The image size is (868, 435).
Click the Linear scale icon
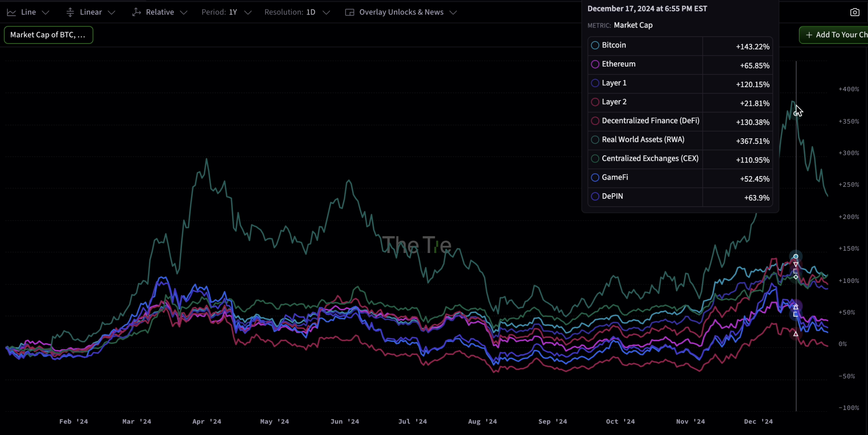pos(70,12)
